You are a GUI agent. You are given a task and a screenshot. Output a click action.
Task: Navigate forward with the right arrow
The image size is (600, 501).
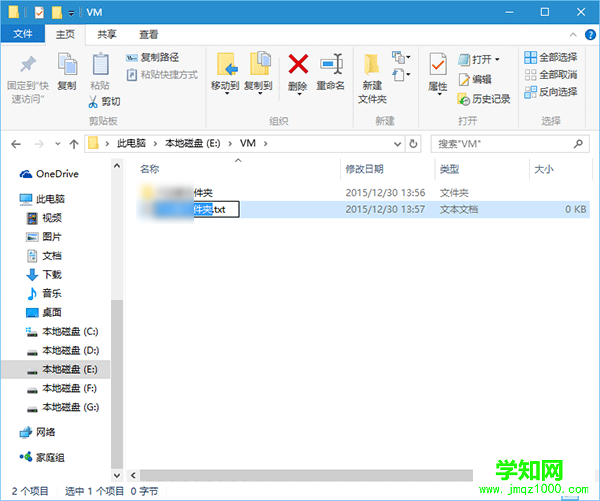(39, 144)
